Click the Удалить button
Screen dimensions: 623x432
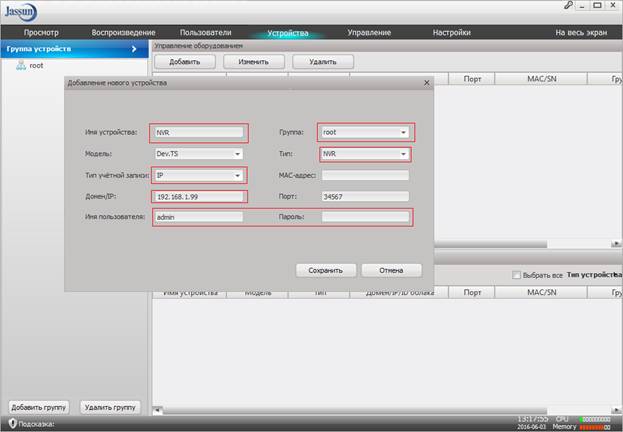coord(323,62)
